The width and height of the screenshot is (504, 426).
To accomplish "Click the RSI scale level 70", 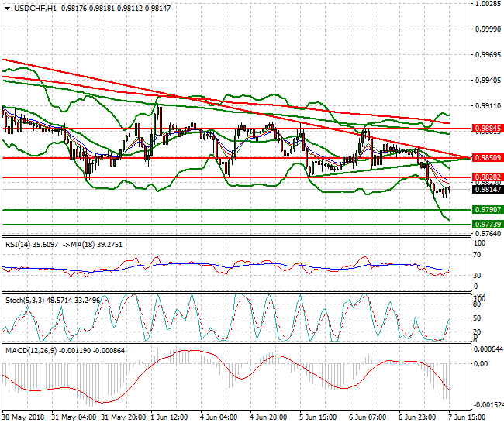I will 478,255.
